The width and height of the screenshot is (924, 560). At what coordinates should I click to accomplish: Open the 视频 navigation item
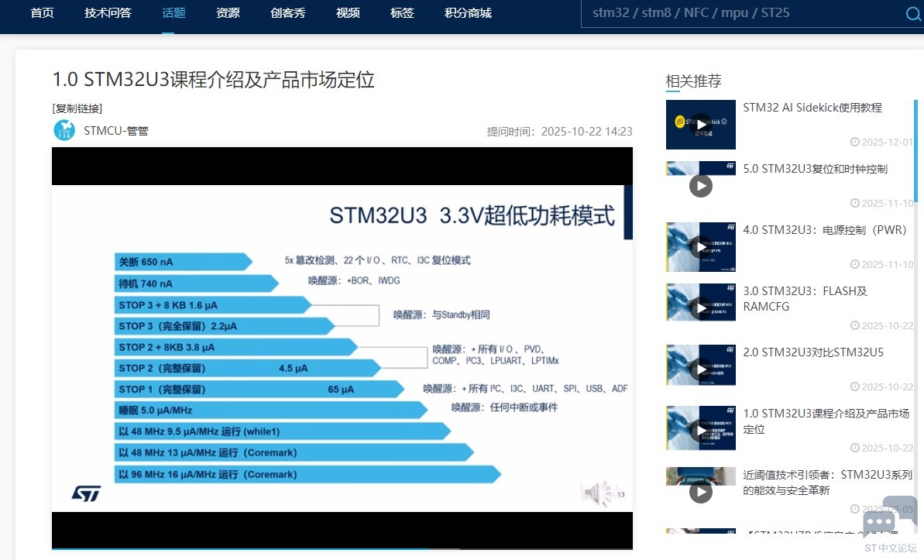pyautogui.click(x=349, y=13)
